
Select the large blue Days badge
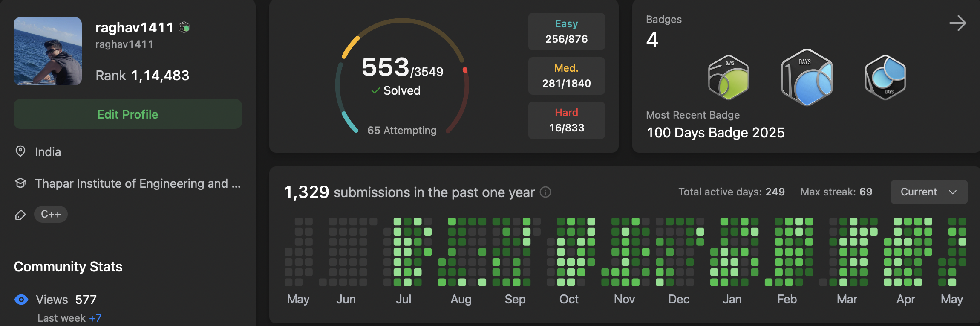(807, 78)
